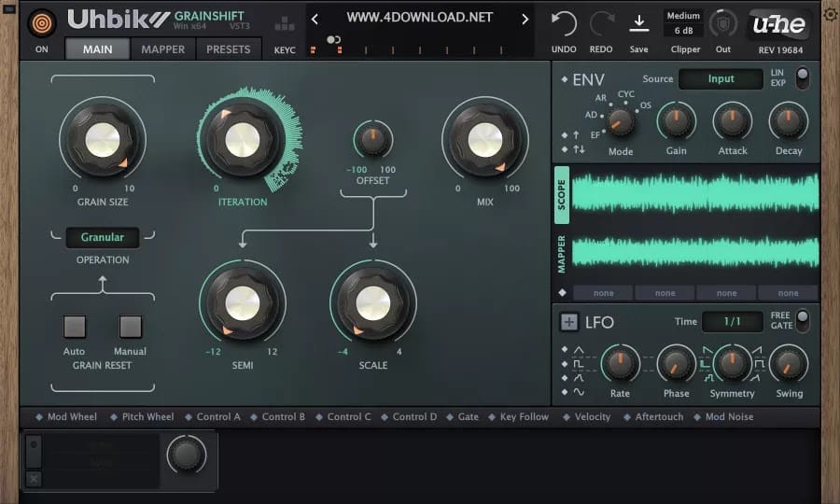Open the ENV Source Input dropdown
This screenshot has width=840, height=504.
(720, 79)
